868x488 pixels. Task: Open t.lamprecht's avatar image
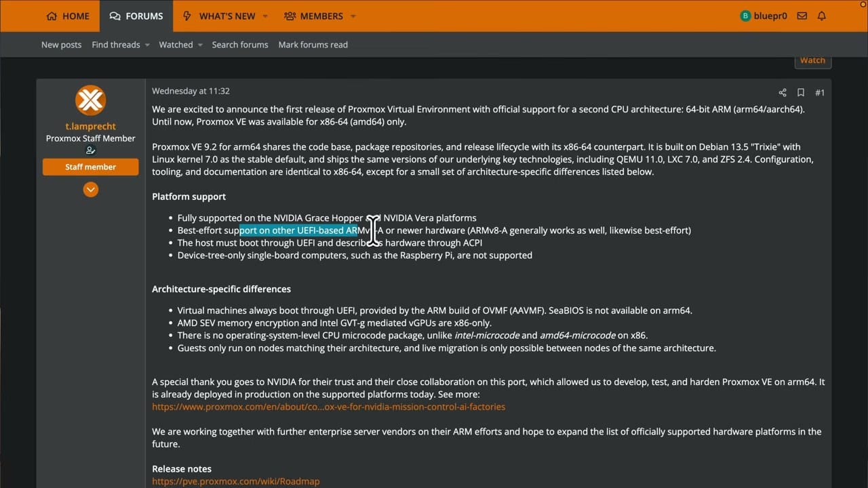click(x=90, y=101)
